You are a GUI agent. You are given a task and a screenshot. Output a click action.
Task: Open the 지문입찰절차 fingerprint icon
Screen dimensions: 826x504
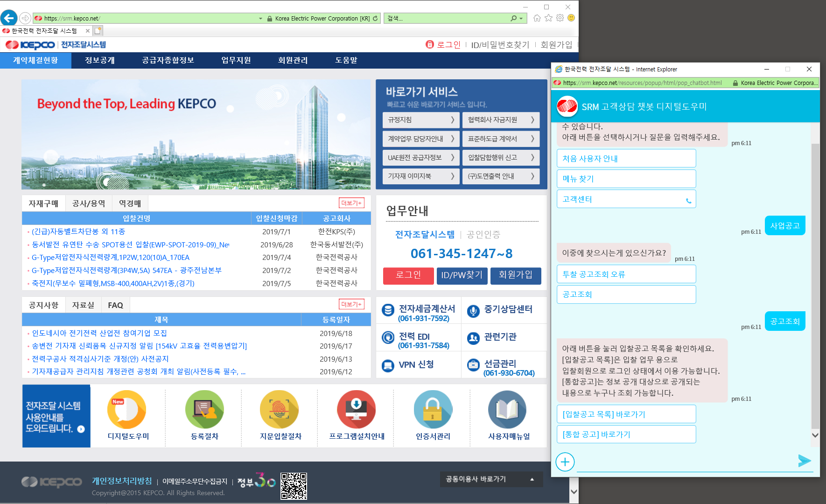279,409
